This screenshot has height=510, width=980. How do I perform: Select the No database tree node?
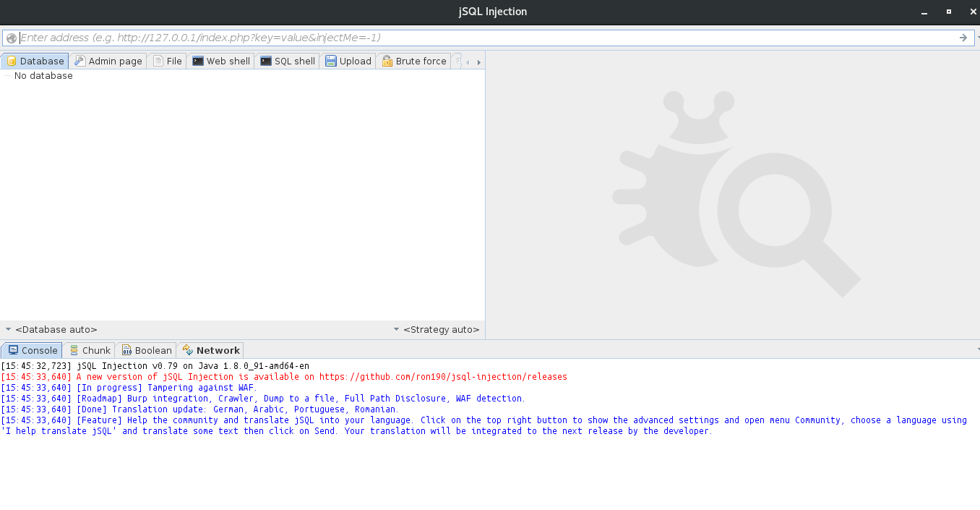[43, 76]
